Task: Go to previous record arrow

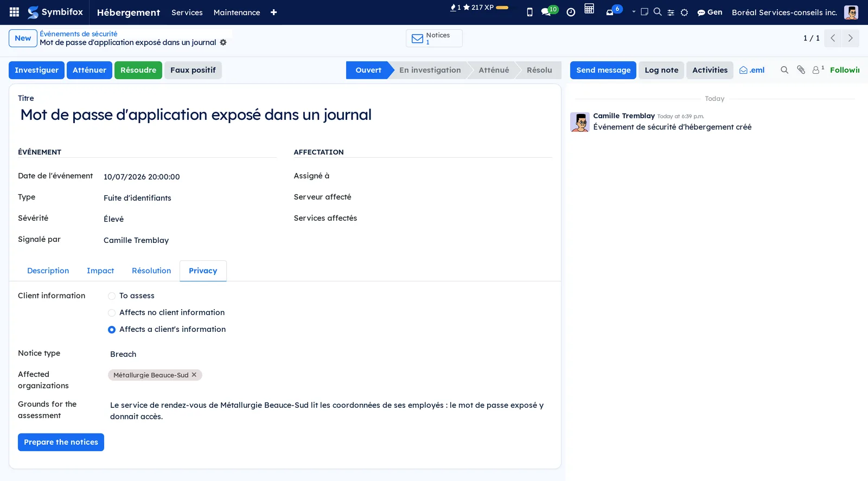Action: [833, 38]
